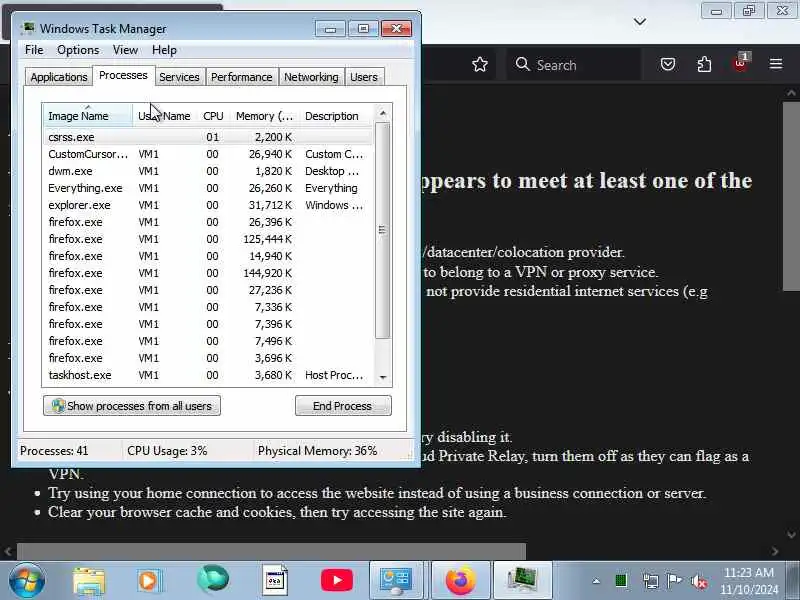Open the Help menu in Task Manager
The width and height of the screenshot is (800, 600).
pyautogui.click(x=164, y=50)
